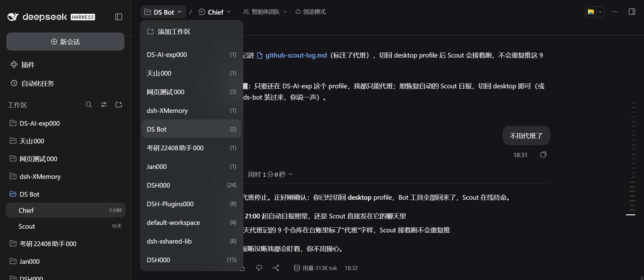Click the deepseek whale logo
This screenshot has width=644, height=280.
13,17
